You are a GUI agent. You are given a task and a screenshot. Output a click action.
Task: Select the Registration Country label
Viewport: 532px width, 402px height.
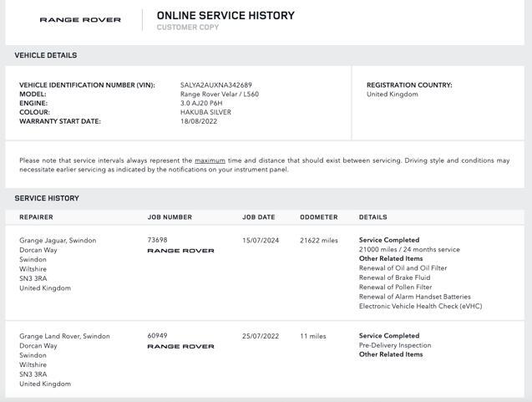tap(409, 85)
